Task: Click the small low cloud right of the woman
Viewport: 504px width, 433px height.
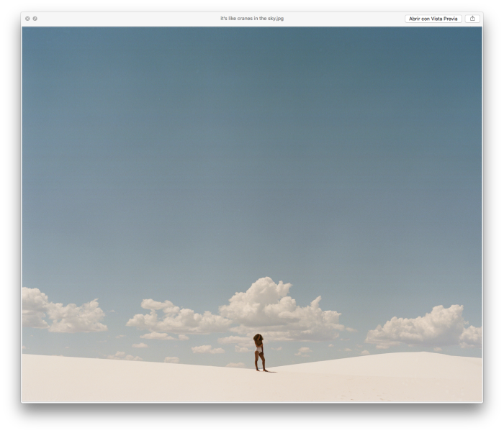Action: [304, 351]
